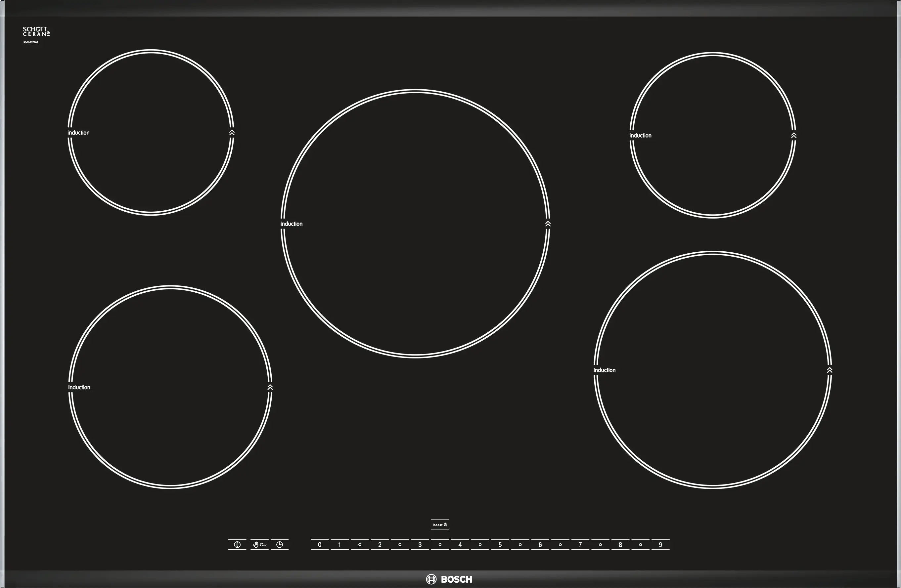The width and height of the screenshot is (901, 588).
Task: Set heat level to 7
Action: (580, 544)
